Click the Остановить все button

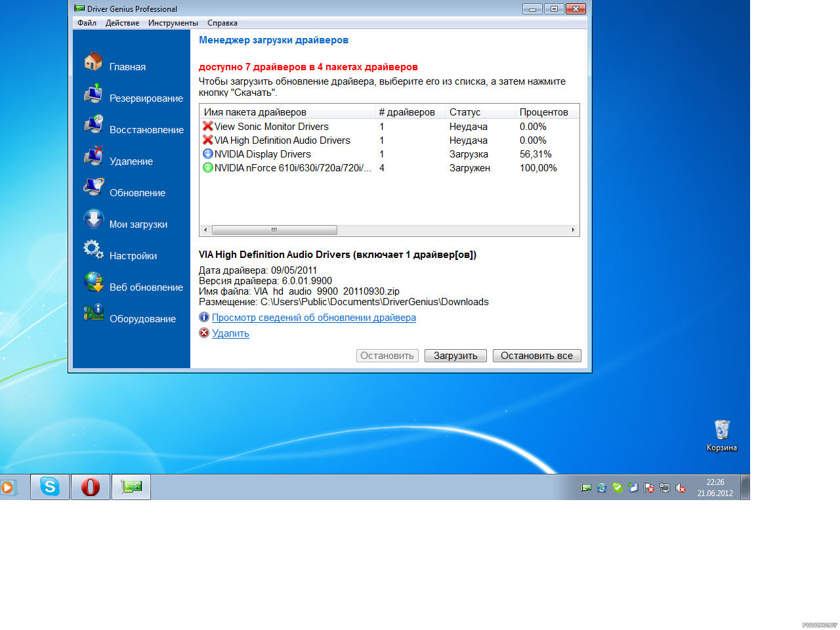(x=537, y=356)
